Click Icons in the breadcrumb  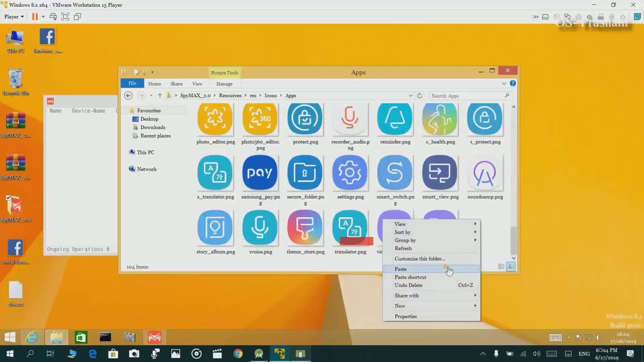(271, 96)
